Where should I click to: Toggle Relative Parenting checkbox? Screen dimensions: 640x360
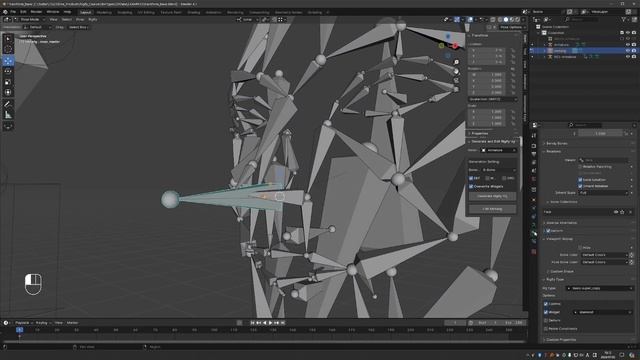coord(580,167)
